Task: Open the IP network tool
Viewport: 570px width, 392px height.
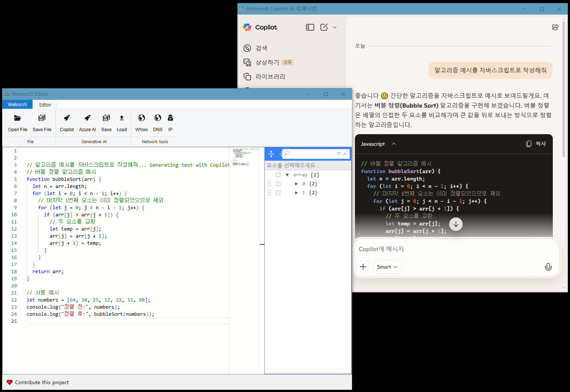Action: pyautogui.click(x=171, y=118)
